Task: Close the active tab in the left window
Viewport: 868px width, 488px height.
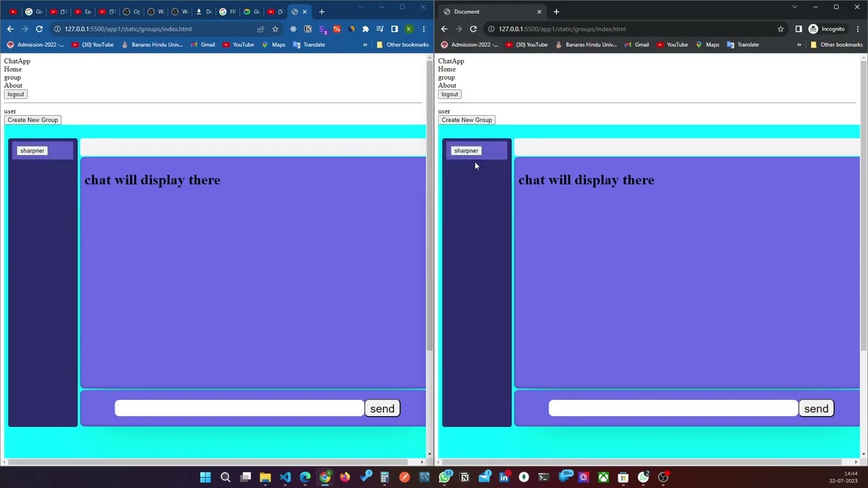Action: (x=304, y=12)
